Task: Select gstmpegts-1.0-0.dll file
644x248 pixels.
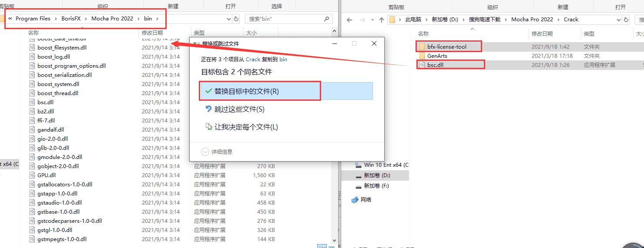Action: coord(62,239)
